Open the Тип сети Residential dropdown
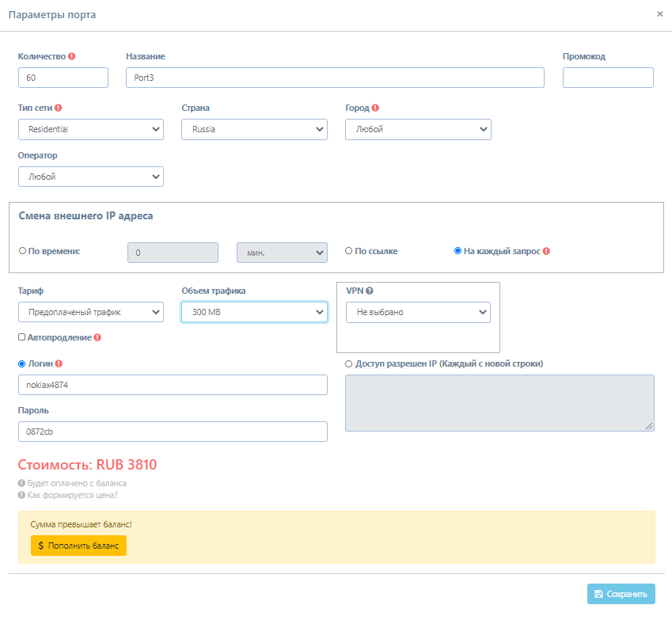Screen dimensions: 672x620 [x=90, y=129]
